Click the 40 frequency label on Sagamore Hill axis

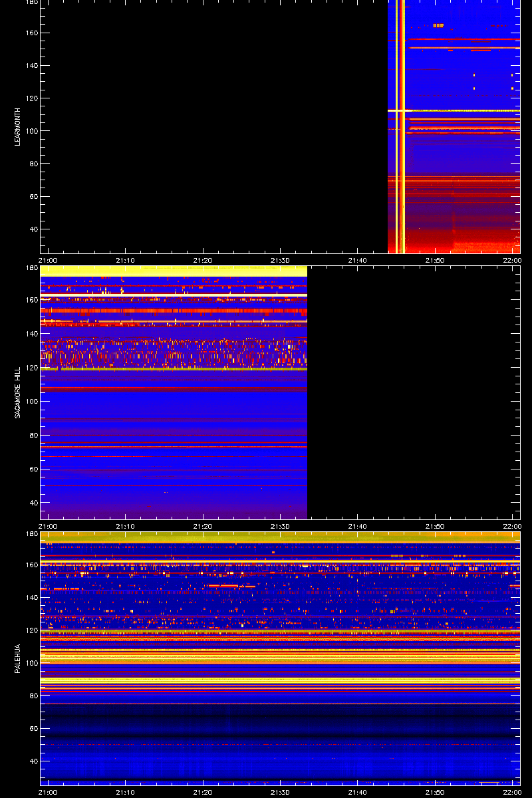pyautogui.click(x=35, y=503)
